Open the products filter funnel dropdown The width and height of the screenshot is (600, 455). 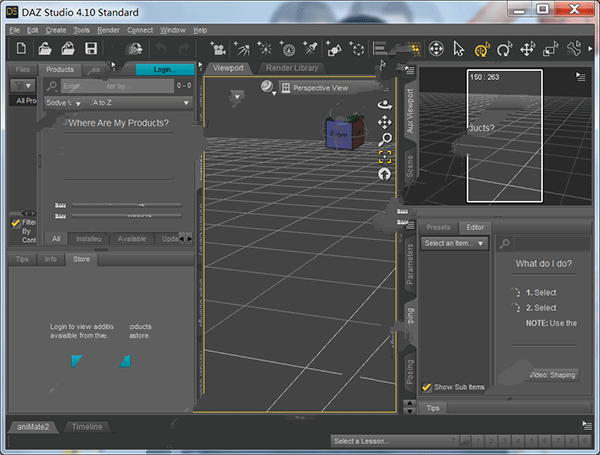coord(23,85)
